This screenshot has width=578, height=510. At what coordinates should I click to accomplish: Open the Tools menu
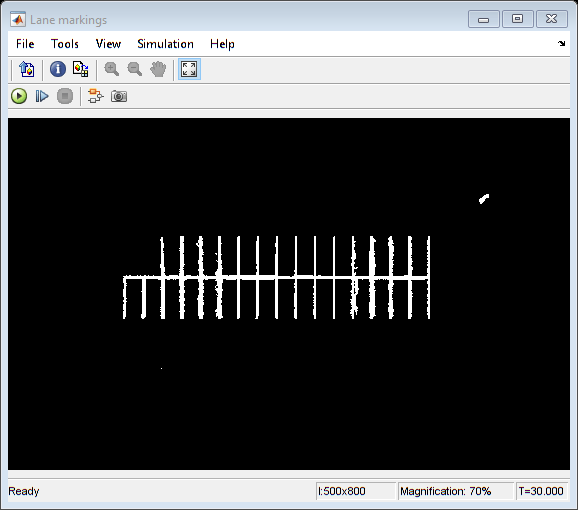click(x=65, y=44)
